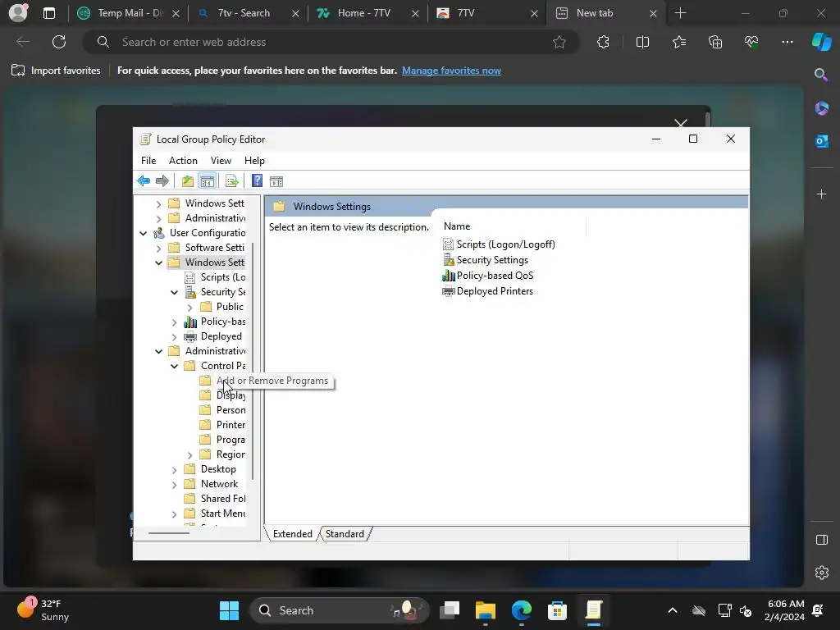
Task: Expand the Desktop tree node
Action: click(174, 470)
